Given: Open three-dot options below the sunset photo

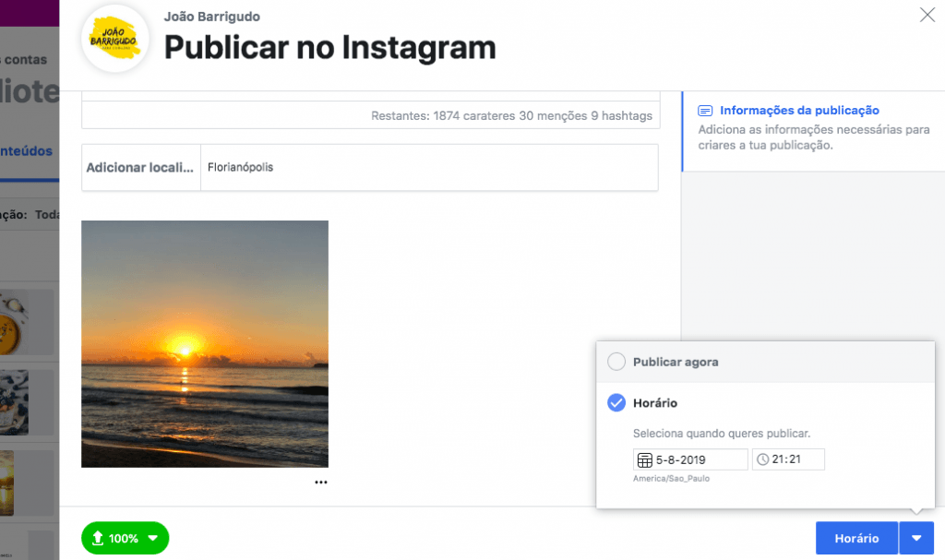Looking at the screenshot, I should [x=320, y=482].
